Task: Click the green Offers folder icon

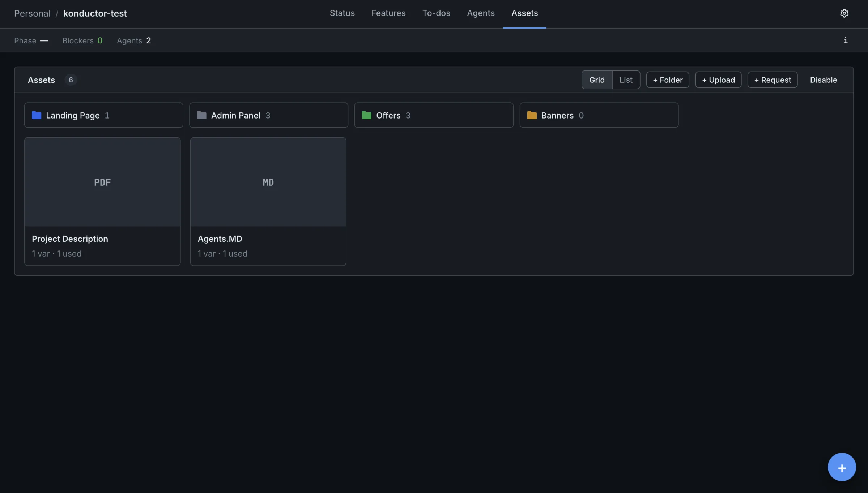Action: coord(366,115)
